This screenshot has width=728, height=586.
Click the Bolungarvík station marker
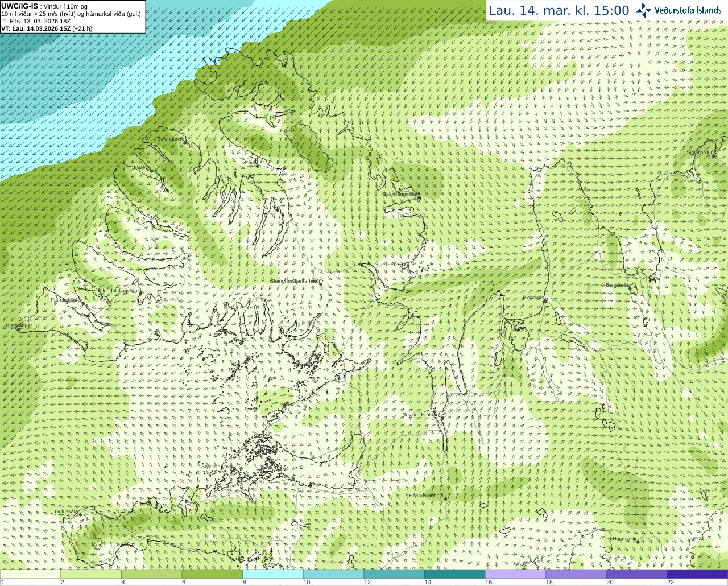point(185,142)
